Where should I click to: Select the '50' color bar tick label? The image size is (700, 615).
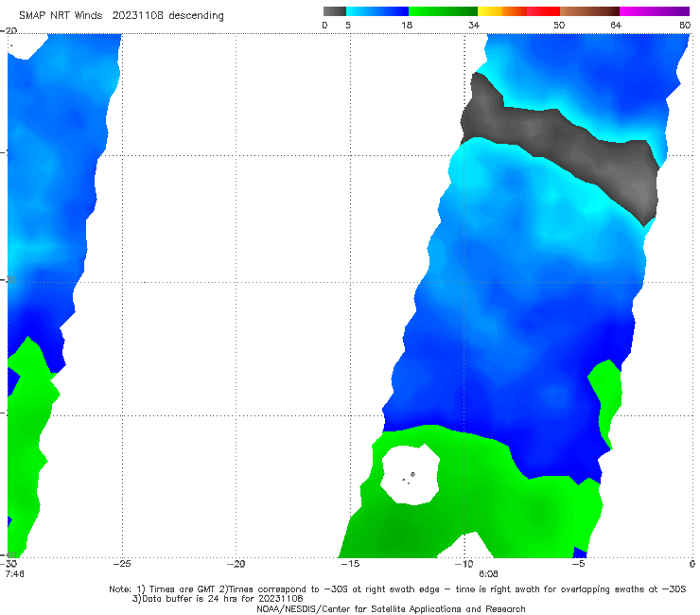[559, 25]
